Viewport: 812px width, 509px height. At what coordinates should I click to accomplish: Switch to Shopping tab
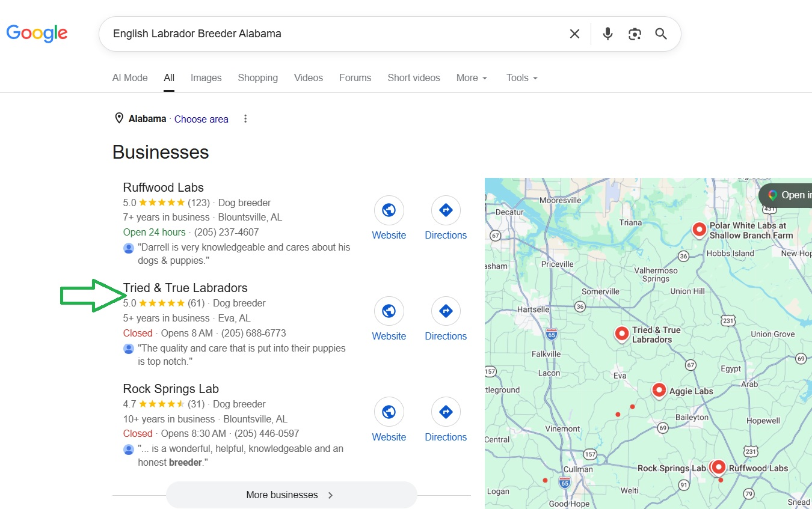tap(258, 78)
